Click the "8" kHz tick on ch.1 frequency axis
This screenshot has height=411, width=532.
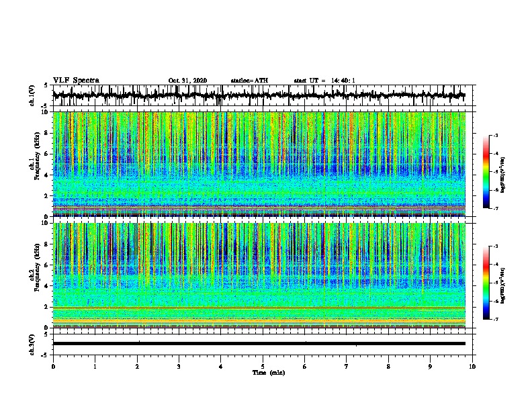tap(47, 133)
